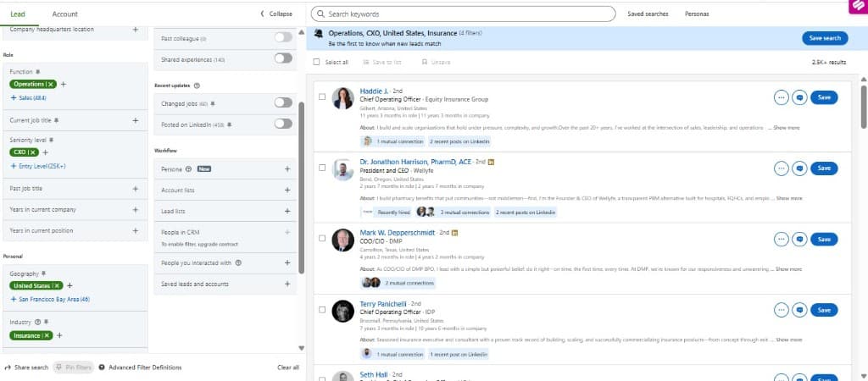868x381 pixels.
Task: Message Dr. Jonathon Harrison via chat icon
Action: click(799, 168)
